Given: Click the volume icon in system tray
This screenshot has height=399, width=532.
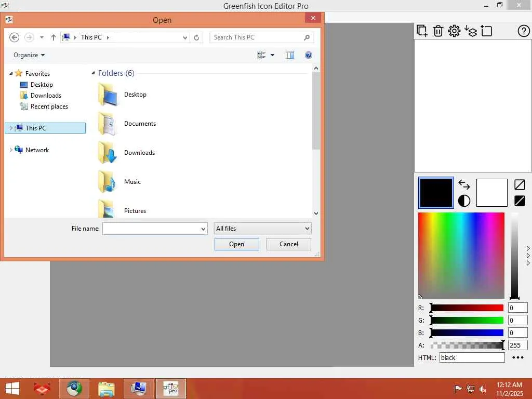Looking at the screenshot, I should [483, 389].
